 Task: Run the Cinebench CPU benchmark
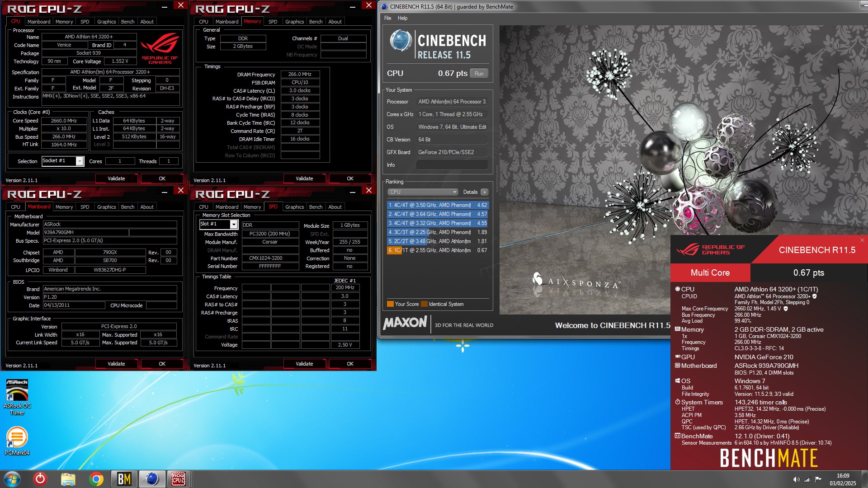pos(479,74)
